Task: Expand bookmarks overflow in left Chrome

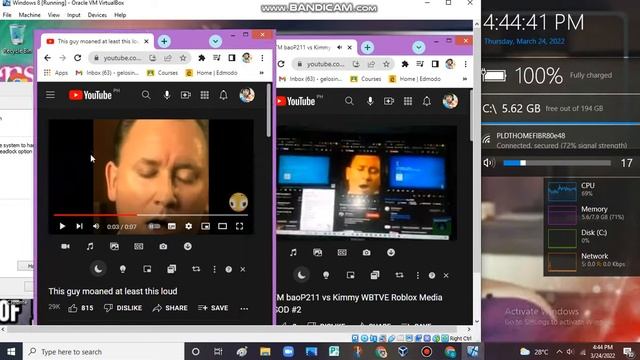Action: 262,73
